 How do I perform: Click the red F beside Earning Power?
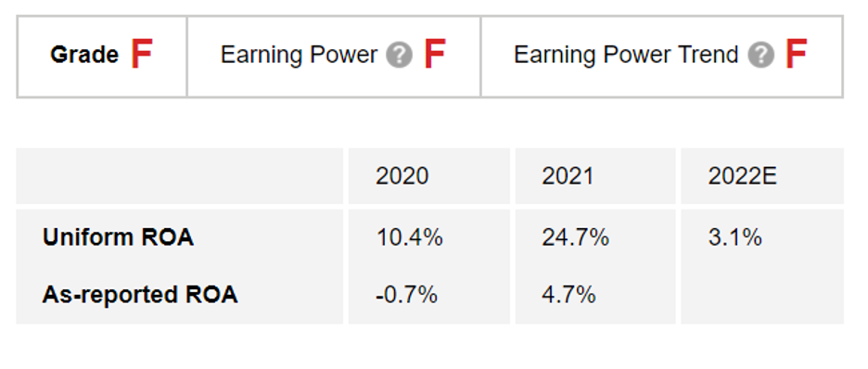pyautogui.click(x=435, y=54)
